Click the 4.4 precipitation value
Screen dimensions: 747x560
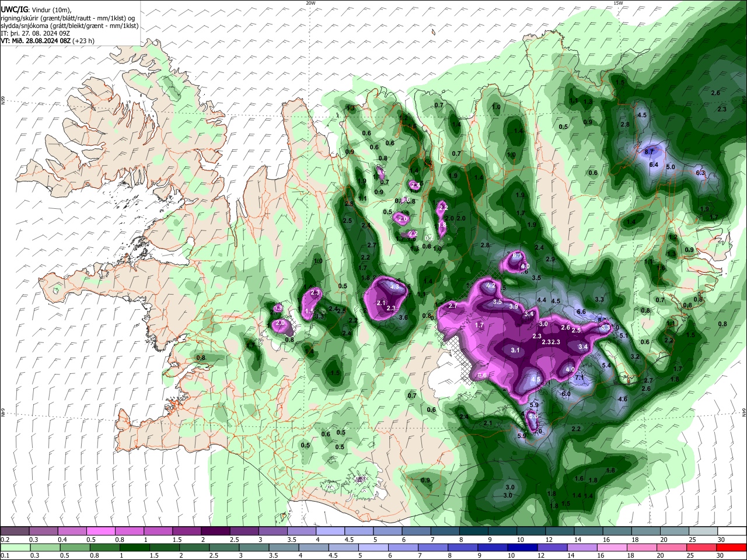[542, 300]
